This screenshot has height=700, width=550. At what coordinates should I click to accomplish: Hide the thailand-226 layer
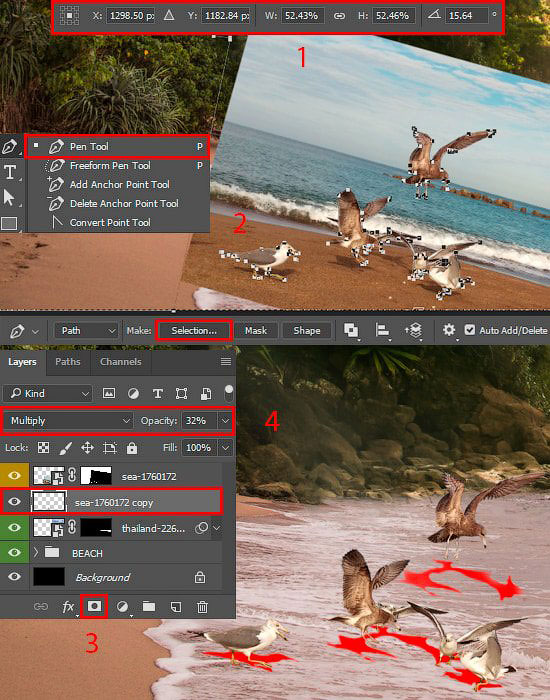coord(14,528)
